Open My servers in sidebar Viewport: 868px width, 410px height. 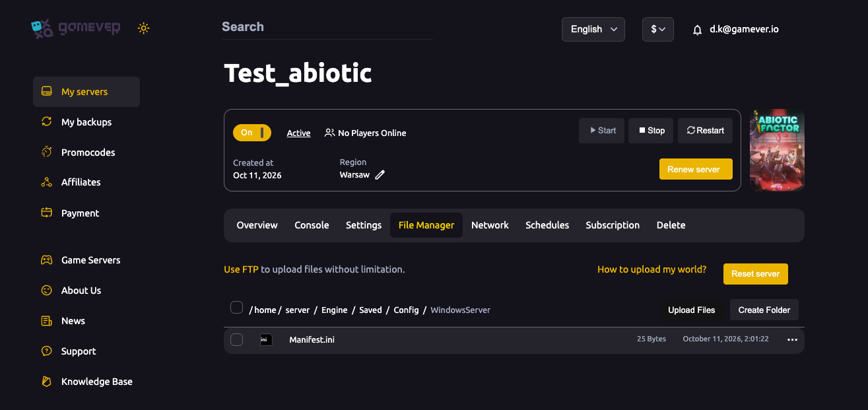coord(86,92)
